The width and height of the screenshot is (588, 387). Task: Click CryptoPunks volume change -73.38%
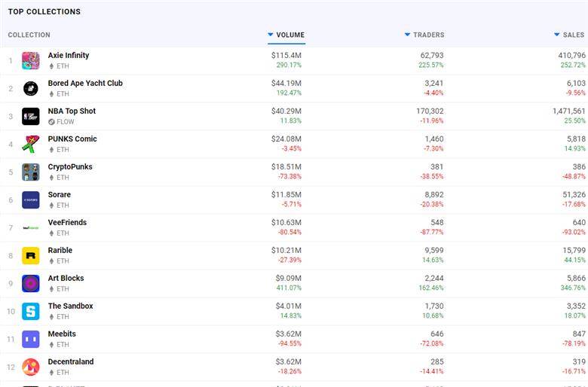289,176
